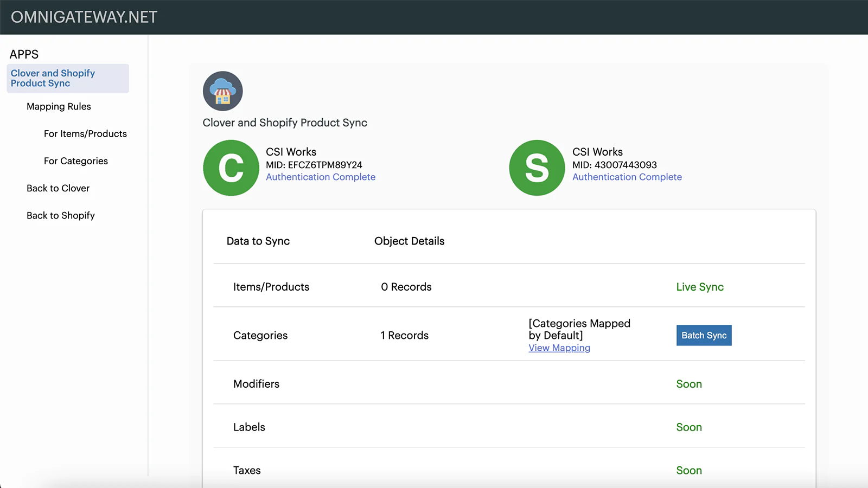Viewport: 868px width, 488px height.
Task: Open Mapping Rules in sidebar
Action: [x=59, y=107]
